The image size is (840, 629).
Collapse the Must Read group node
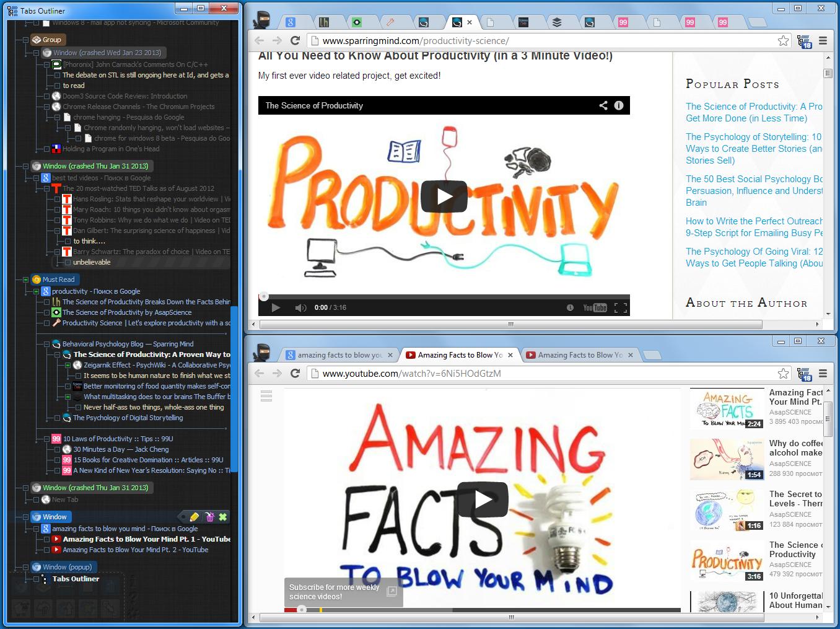click(x=25, y=279)
